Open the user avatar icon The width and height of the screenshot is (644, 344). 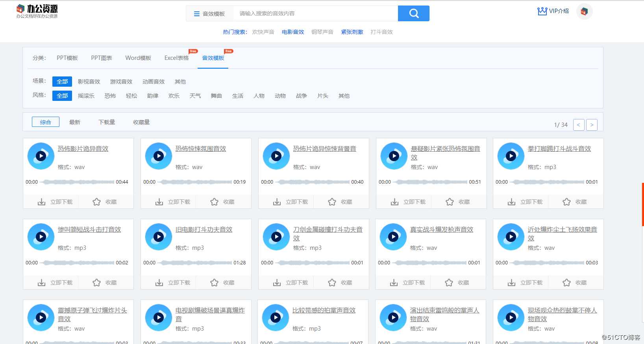pyautogui.click(x=584, y=11)
